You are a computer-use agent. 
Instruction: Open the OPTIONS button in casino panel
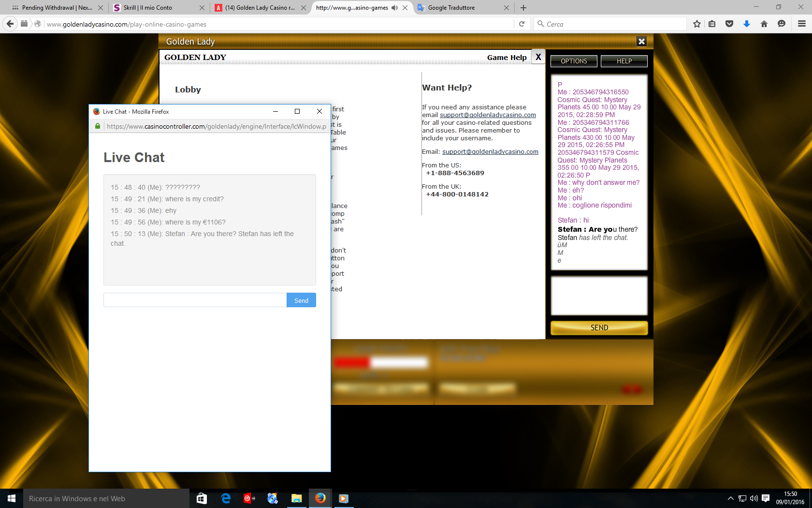[574, 61]
